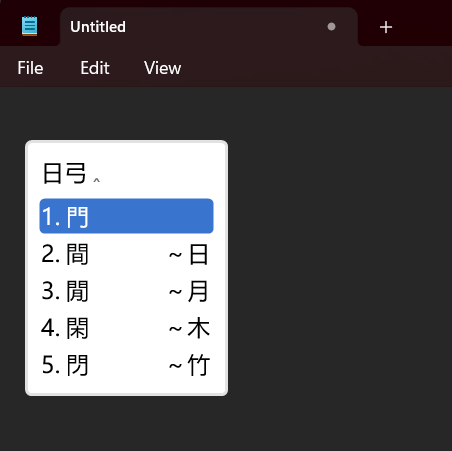
Task: Select candidate 4. 閑
Action: pos(126,328)
